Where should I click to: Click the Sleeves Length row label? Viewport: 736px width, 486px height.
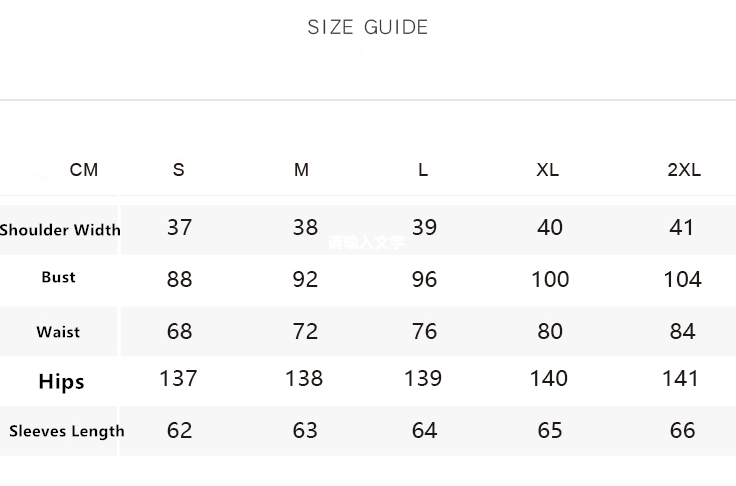(x=67, y=431)
